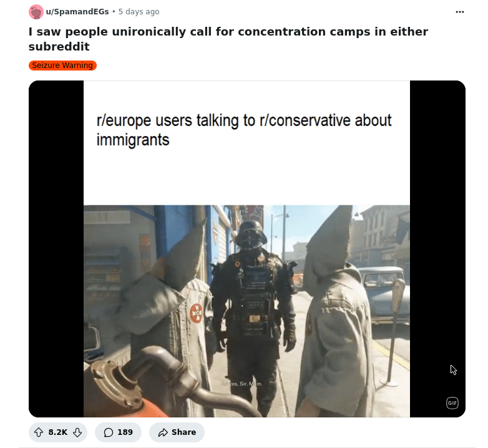Screen dimensions: 488x448
Task: Click the 8.2K vote score
Action: pos(58,432)
